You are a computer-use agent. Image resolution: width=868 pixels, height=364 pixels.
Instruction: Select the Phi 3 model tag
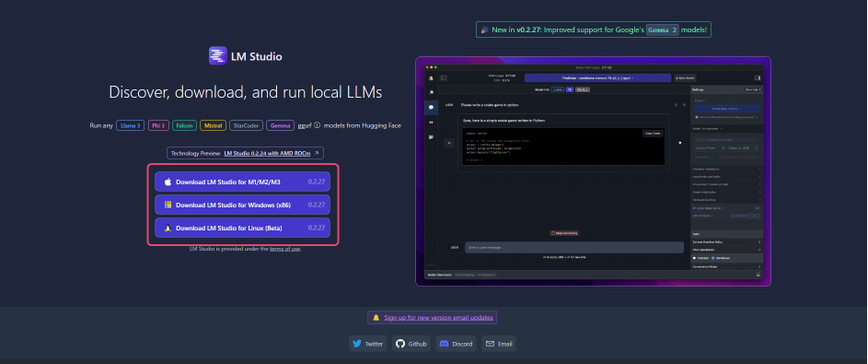click(158, 125)
